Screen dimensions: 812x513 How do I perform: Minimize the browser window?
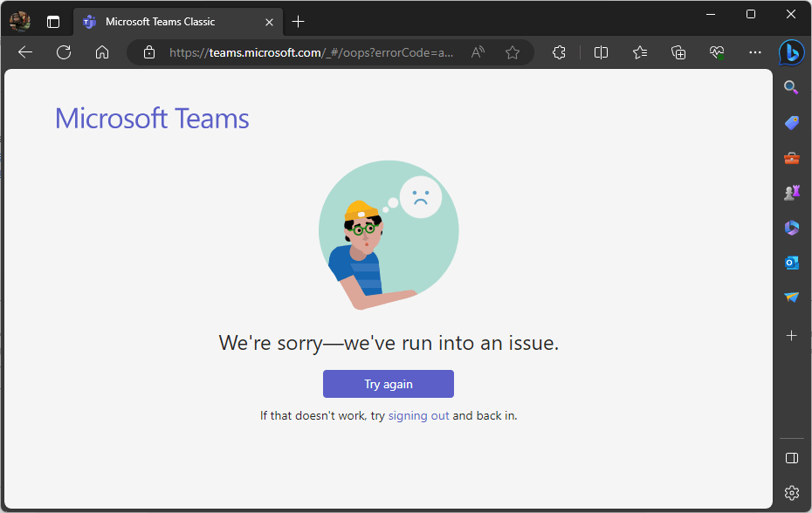click(x=711, y=15)
